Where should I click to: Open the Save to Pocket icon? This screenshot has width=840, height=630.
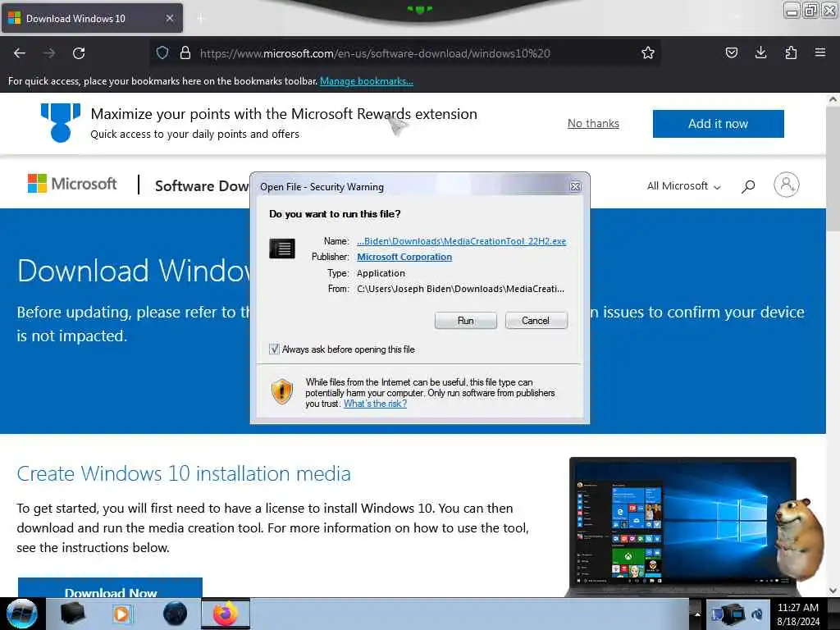pyautogui.click(x=731, y=52)
